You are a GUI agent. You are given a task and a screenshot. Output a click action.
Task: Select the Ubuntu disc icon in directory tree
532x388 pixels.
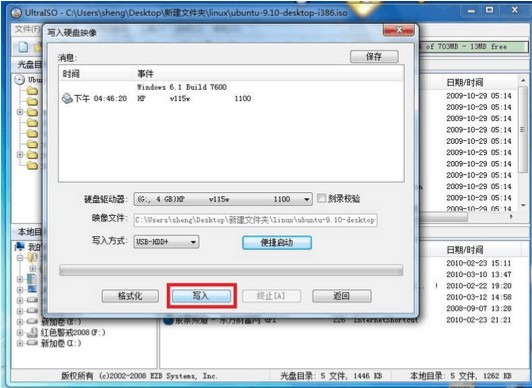[x=20, y=80]
